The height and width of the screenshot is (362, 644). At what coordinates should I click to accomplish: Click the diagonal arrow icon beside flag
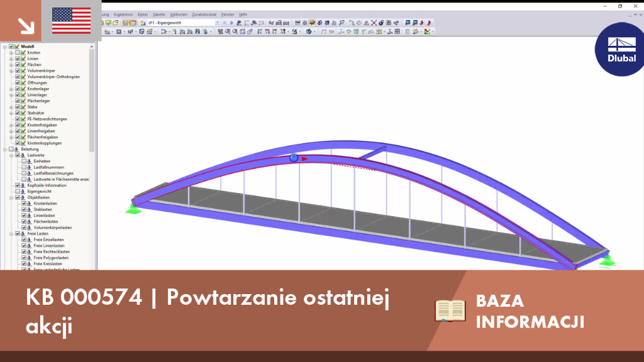[26, 26]
